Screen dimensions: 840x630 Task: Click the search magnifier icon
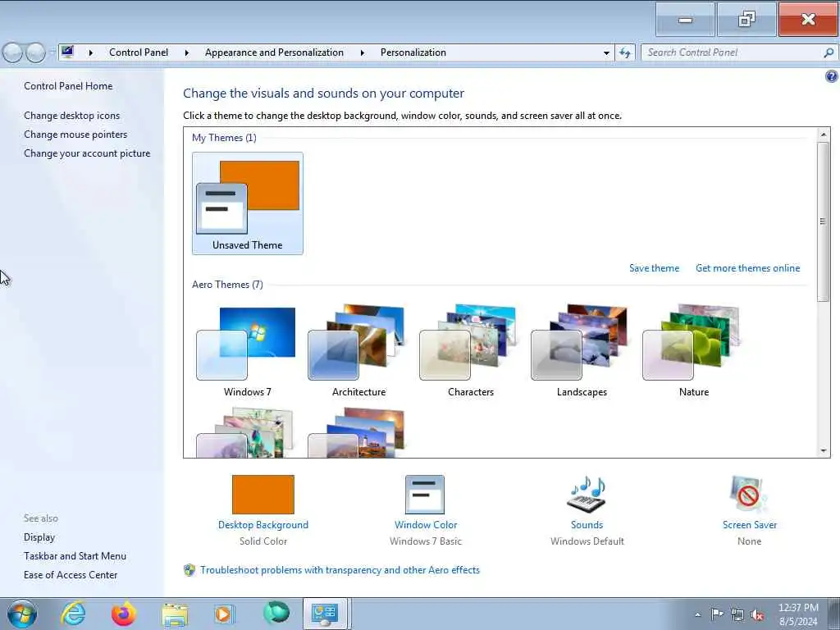(x=829, y=52)
